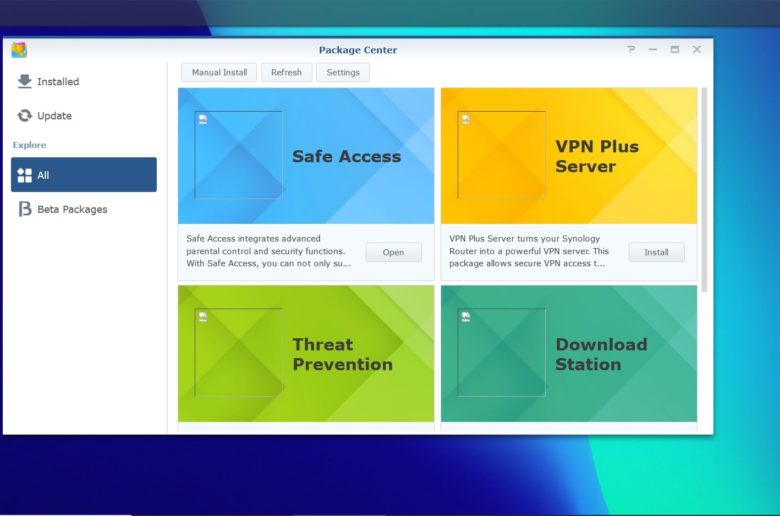Click the VPN Plus Server description text
This screenshot has width=780, height=516.
(x=529, y=251)
